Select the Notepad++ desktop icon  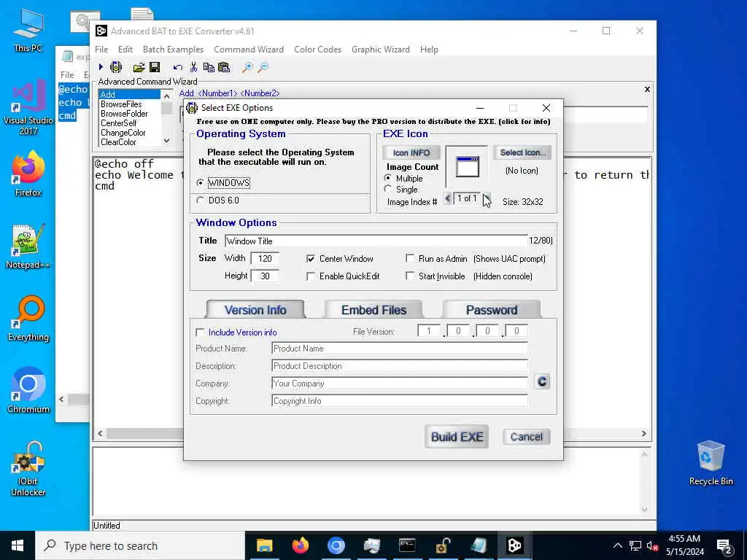28,246
